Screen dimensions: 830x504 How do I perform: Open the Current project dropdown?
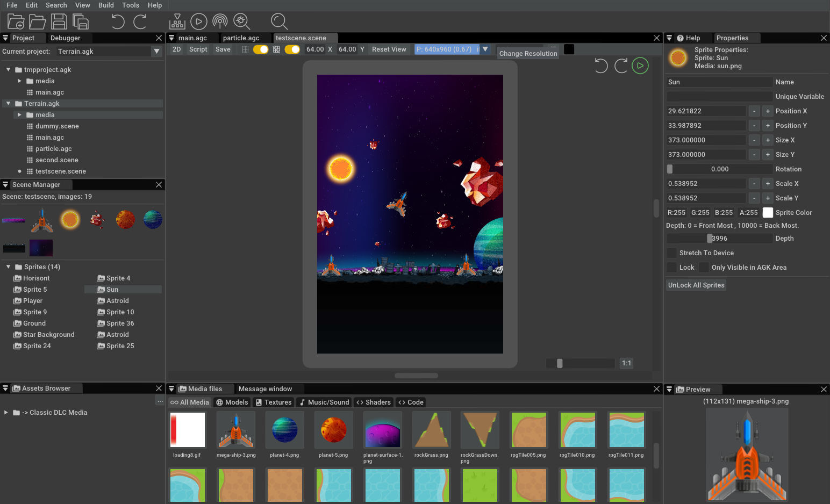(110, 52)
